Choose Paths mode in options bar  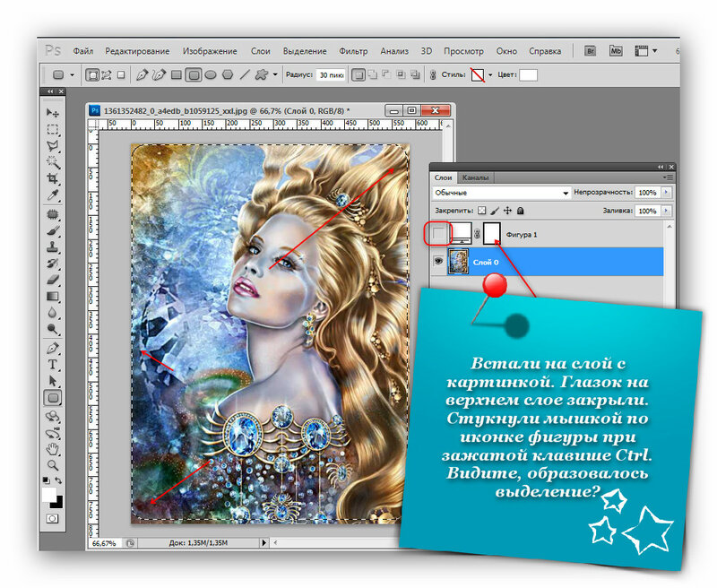pyautogui.click(x=107, y=74)
